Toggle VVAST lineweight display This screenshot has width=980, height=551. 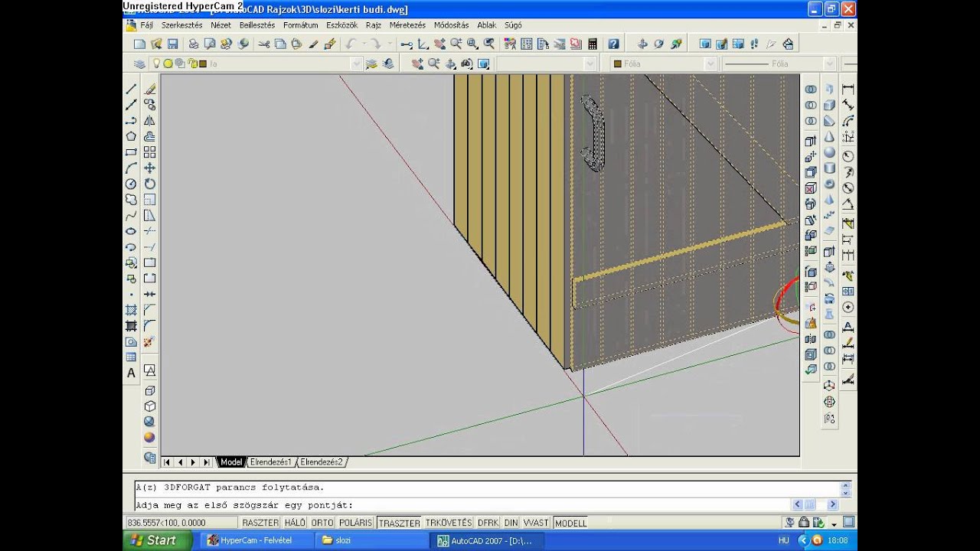coord(537,523)
